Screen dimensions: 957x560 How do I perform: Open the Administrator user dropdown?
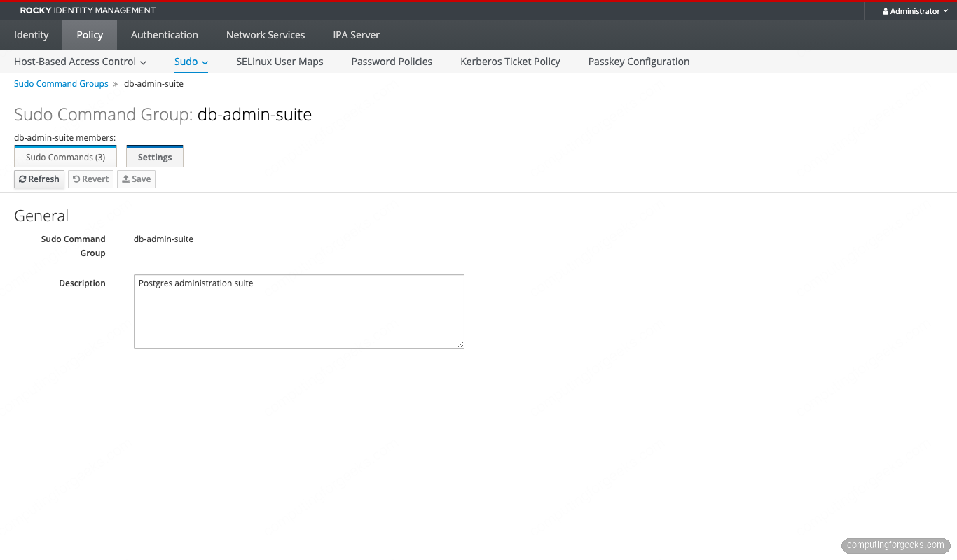(x=915, y=11)
